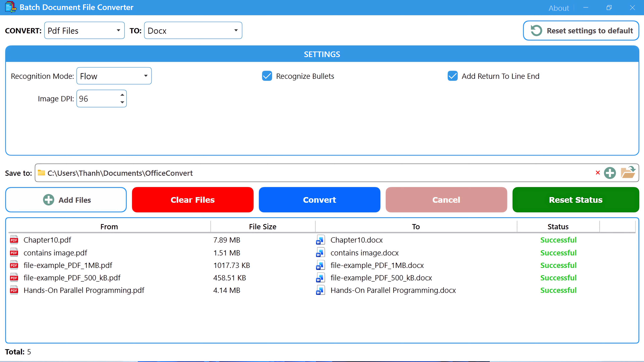Toggle Add Return To Line End checkbox
The width and height of the screenshot is (644, 362).
[452, 76]
